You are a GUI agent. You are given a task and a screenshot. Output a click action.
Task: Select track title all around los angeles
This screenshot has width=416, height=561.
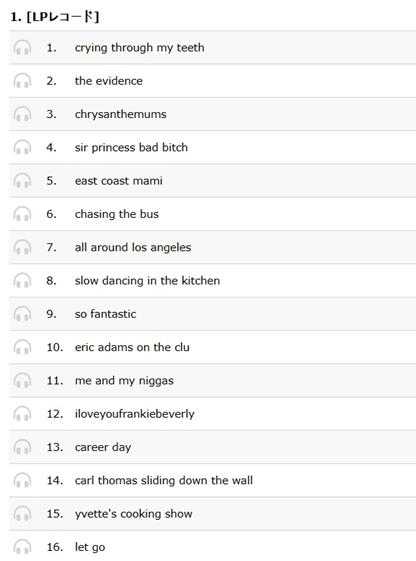(133, 247)
